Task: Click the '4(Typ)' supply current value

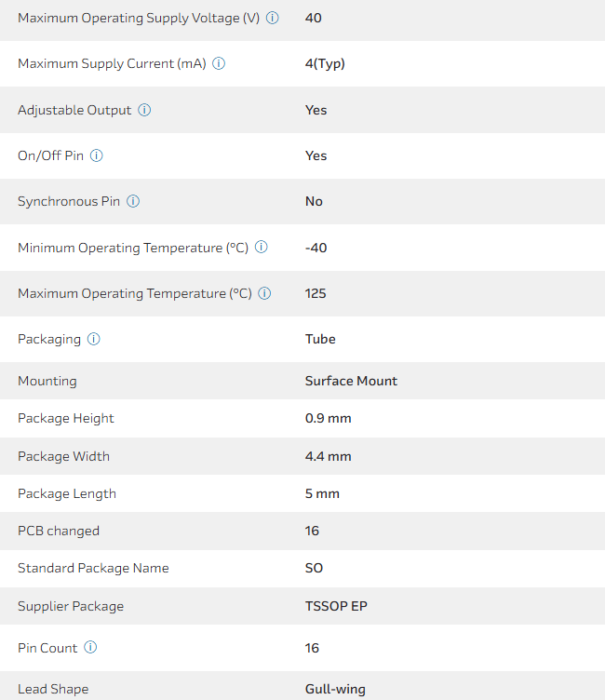Action: click(325, 64)
